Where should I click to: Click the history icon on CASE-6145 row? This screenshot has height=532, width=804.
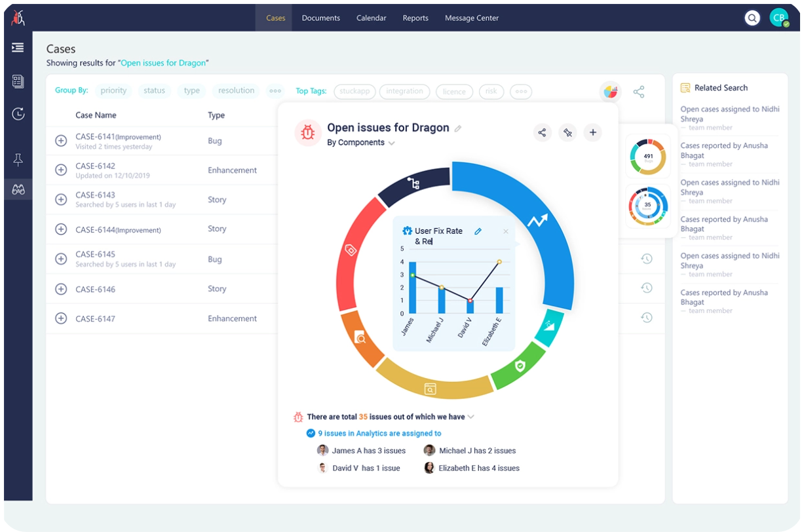[647, 259]
